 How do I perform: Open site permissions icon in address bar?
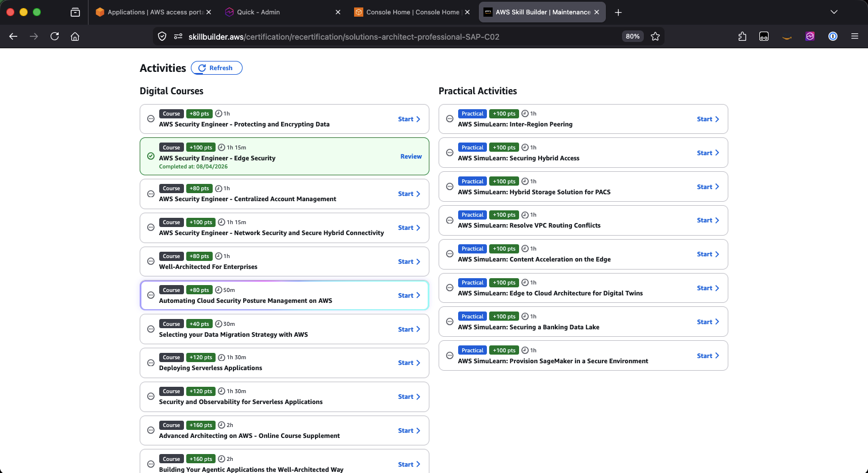(178, 36)
